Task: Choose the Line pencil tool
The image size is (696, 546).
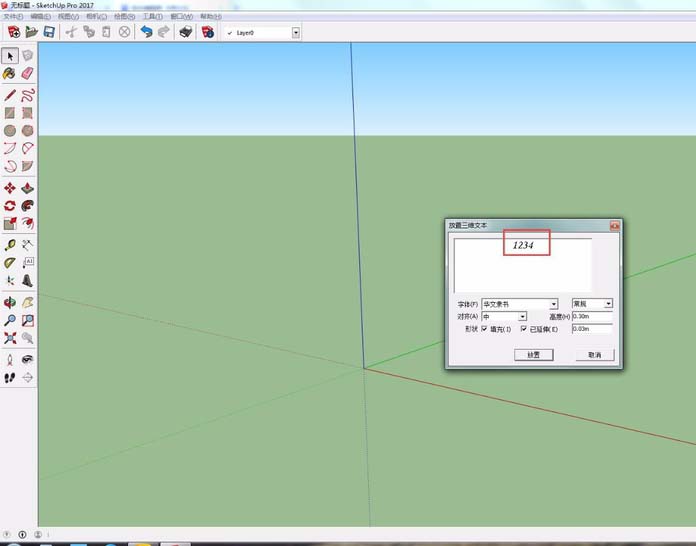Action: coord(10,95)
